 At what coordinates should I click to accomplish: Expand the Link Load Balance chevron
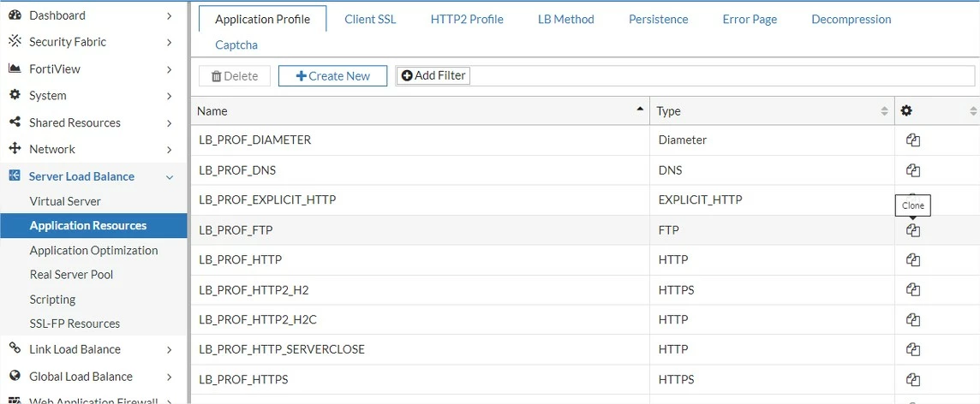point(170,350)
